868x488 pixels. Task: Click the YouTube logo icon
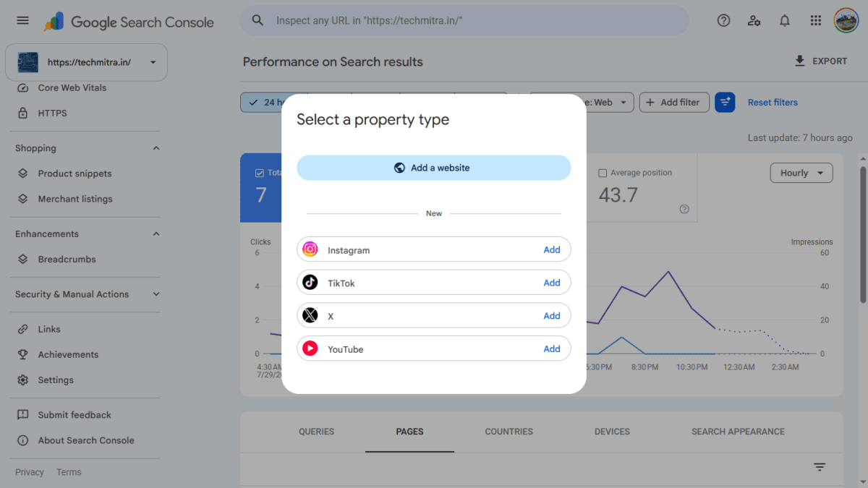(x=310, y=349)
